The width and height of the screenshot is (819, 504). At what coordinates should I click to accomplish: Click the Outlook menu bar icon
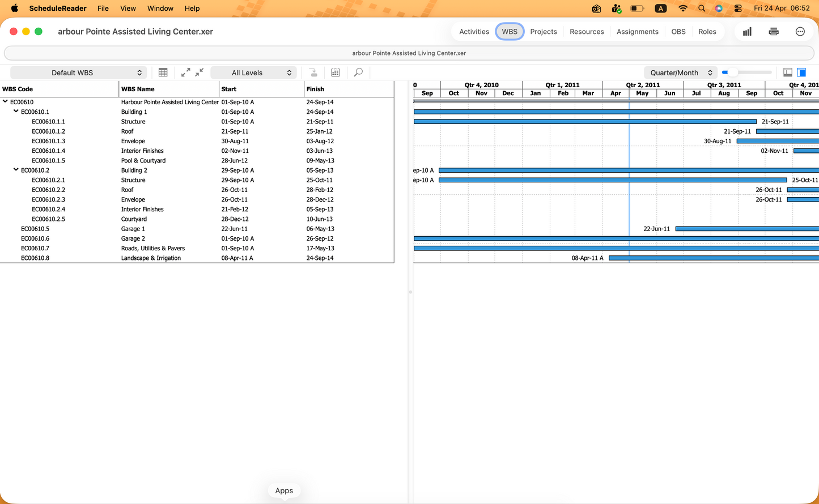[596, 8]
